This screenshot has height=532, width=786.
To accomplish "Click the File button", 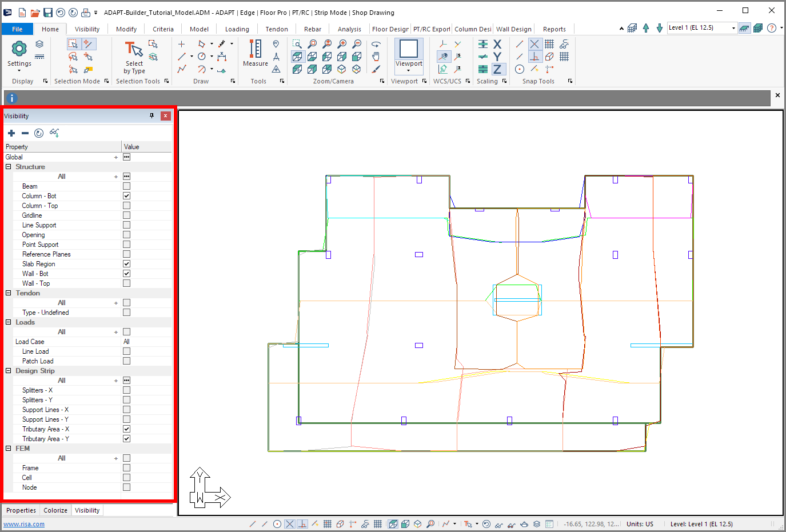I will [x=17, y=29].
